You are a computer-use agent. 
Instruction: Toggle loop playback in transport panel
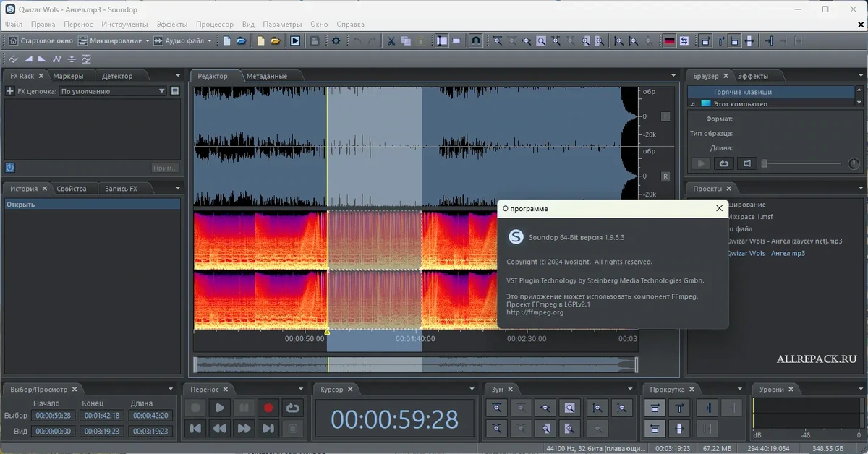[293, 408]
